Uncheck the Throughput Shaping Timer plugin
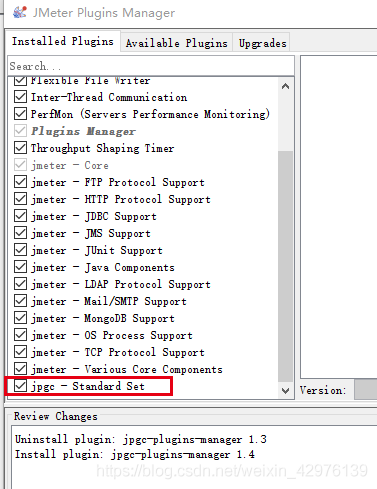Screen dimensions: 377x489 (x=20, y=148)
